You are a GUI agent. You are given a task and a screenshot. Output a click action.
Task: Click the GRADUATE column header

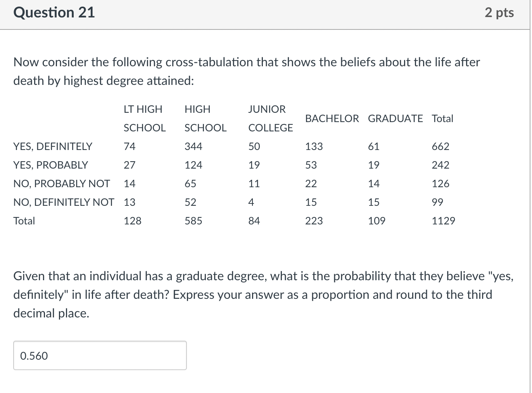coord(395,119)
